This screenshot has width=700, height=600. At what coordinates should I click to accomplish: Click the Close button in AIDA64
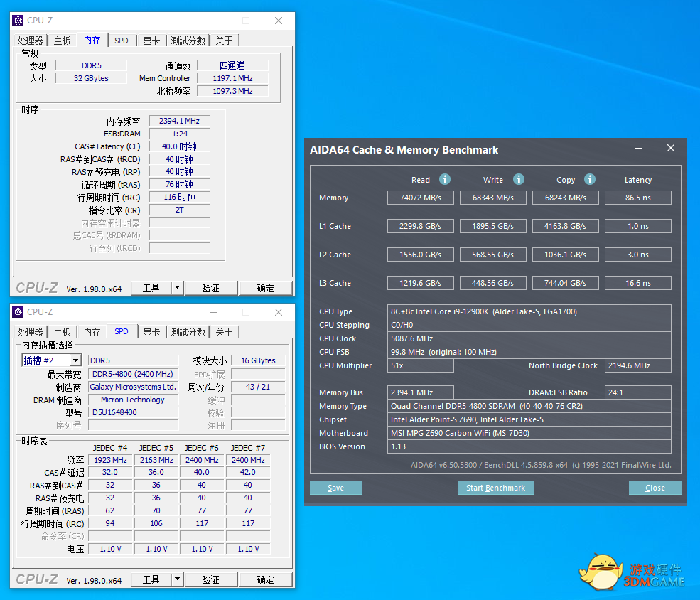pos(655,488)
